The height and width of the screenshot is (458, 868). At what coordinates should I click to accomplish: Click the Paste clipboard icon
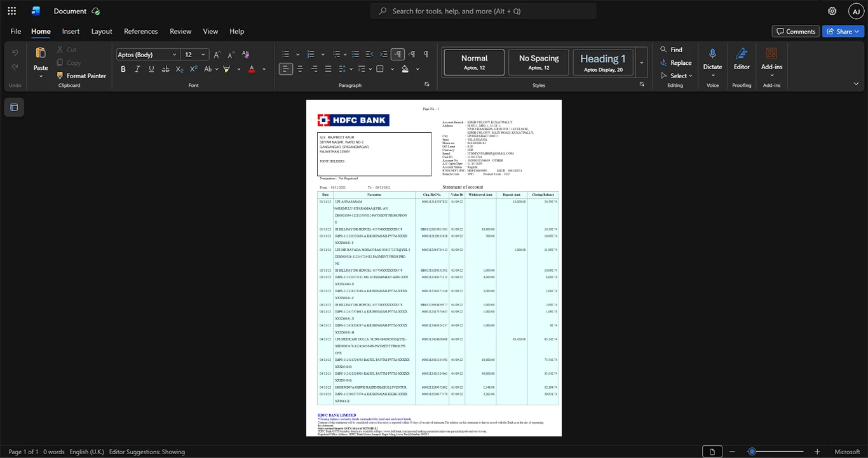41,53
